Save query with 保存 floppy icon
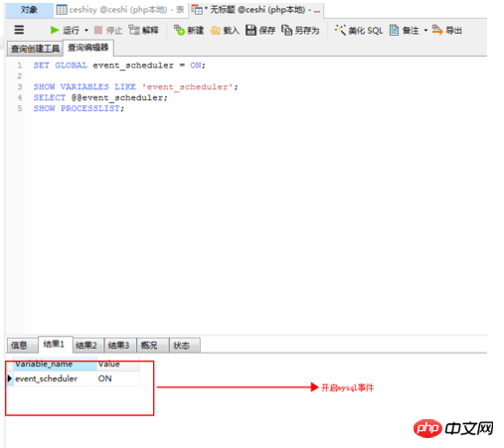 pyautogui.click(x=251, y=30)
